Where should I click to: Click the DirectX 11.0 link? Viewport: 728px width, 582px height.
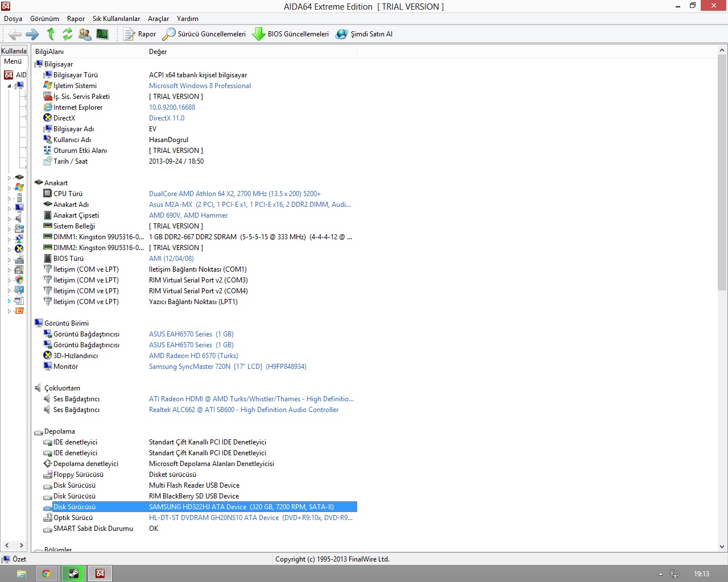click(x=167, y=118)
